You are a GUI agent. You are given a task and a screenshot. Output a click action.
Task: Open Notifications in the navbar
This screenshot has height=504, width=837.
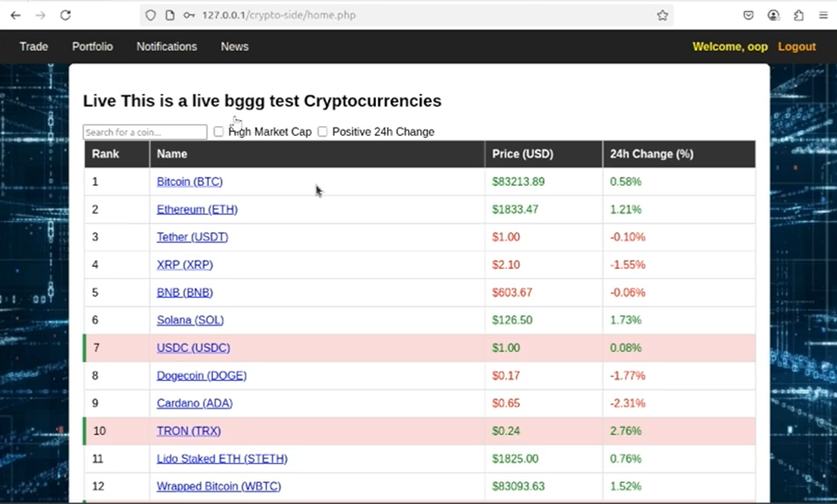(167, 47)
